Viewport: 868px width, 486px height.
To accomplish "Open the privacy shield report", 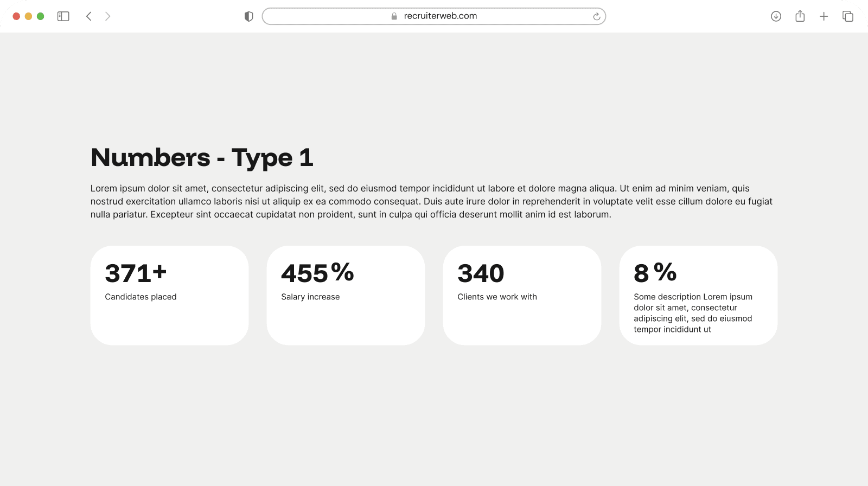I will 249,16.
